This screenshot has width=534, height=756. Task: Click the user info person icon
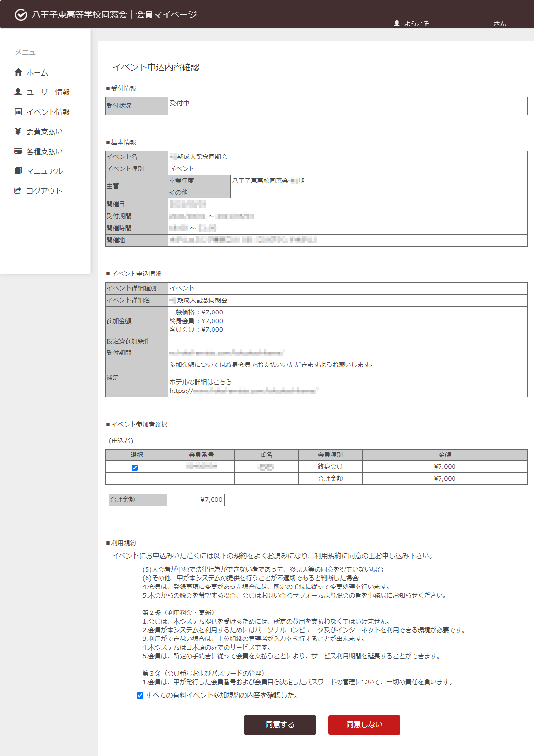point(18,91)
